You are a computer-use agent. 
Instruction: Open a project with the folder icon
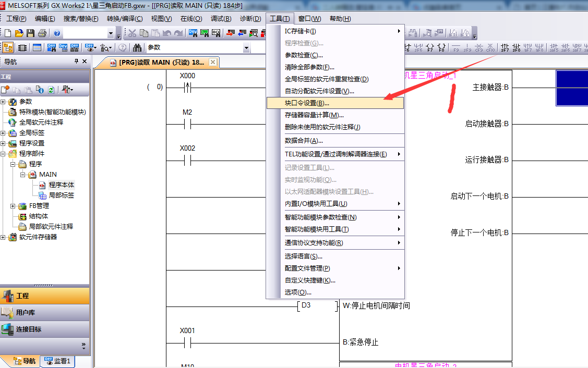tap(19, 33)
